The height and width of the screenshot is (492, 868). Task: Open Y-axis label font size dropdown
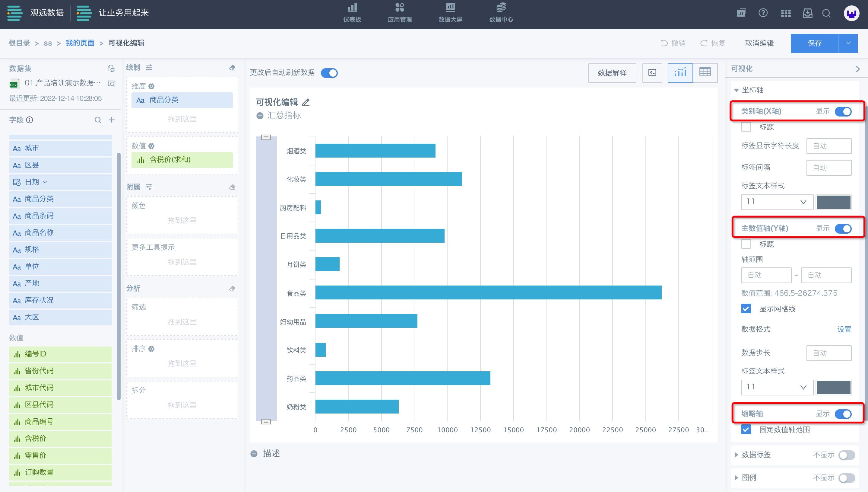click(x=777, y=387)
